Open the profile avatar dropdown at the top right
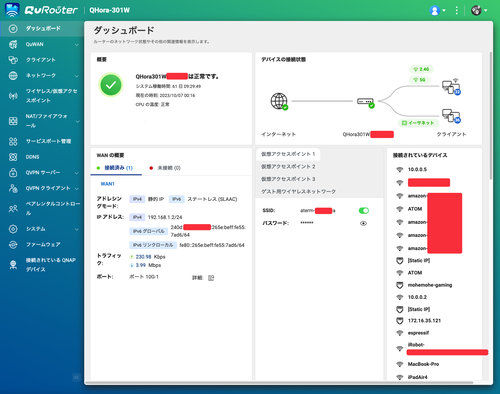The width and height of the screenshot is (500, 394). (x=479, y=11)
